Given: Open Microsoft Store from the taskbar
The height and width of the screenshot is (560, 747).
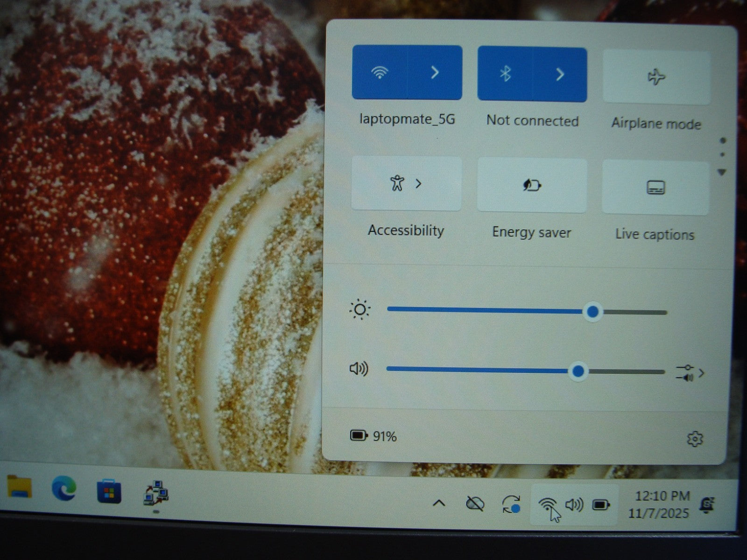Looking at the screenshot, I should coord(109,491).
